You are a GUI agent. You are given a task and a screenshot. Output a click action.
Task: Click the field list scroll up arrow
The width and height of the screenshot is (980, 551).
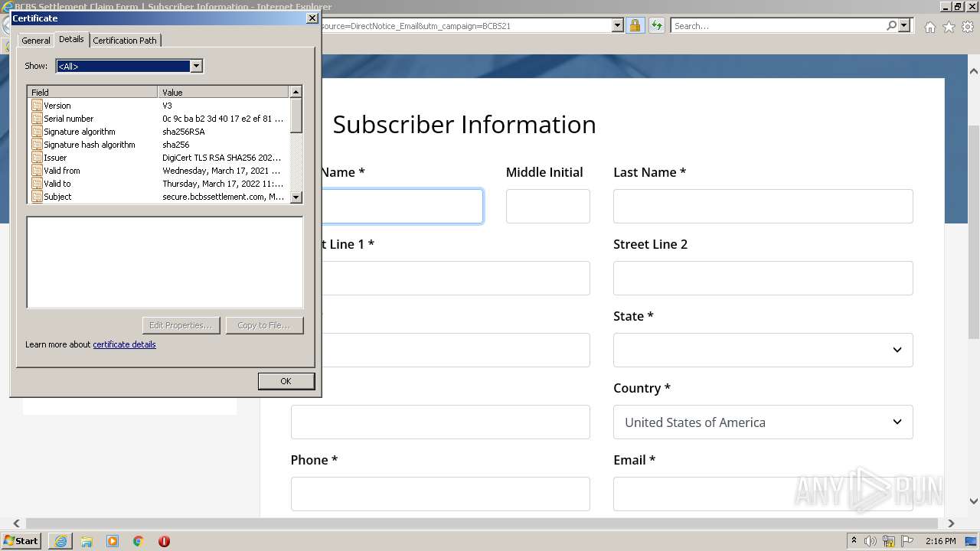296,92
